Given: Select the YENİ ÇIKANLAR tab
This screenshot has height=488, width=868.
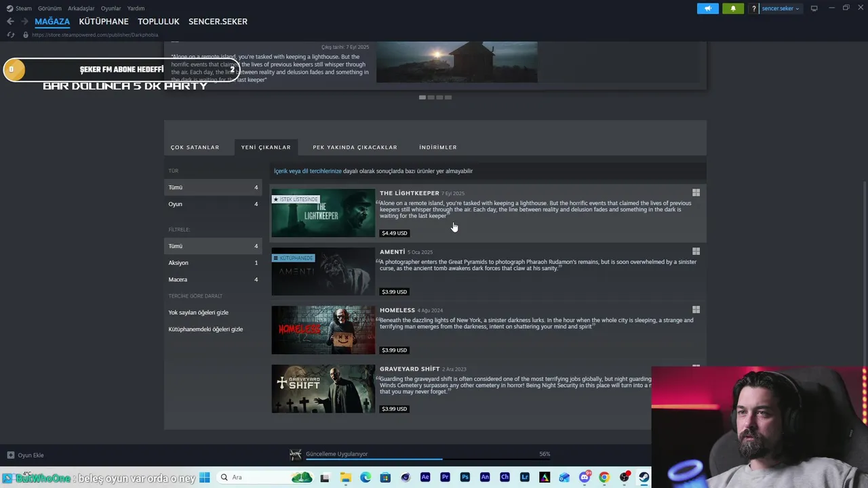Looking at the screenshot, I should coord(266,147).
